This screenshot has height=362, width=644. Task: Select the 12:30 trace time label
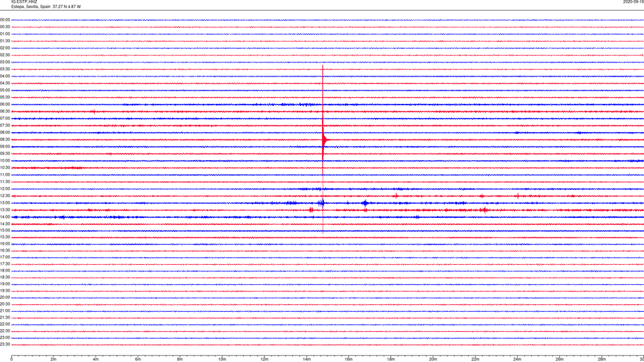point(5,196)
